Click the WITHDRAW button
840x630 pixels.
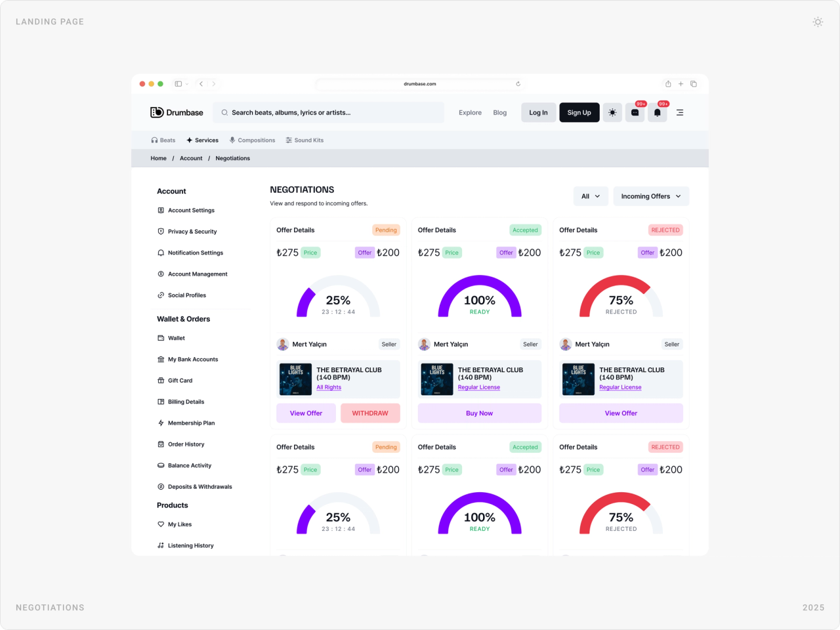pyautogui.click(x=370, y=413)
